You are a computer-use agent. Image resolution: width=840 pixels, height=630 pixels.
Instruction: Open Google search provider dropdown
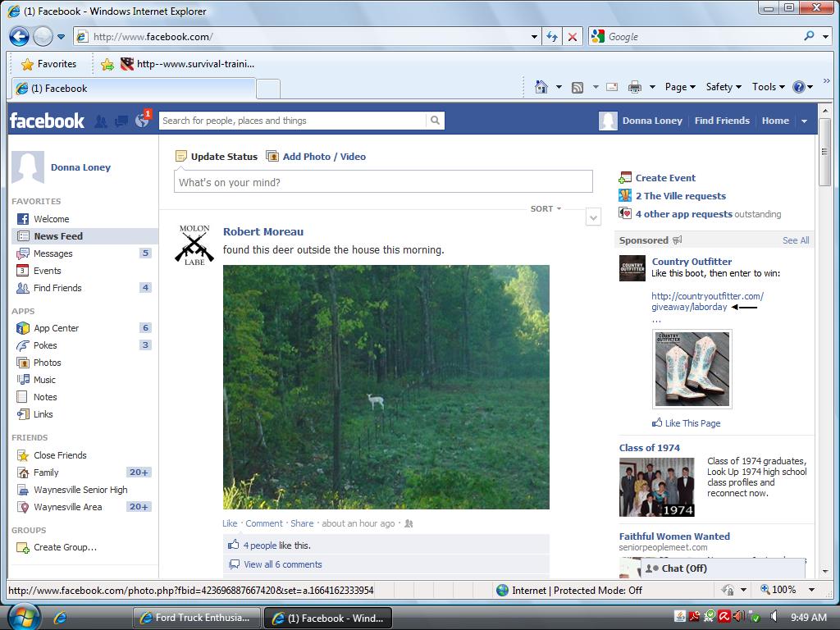(825, 37)
